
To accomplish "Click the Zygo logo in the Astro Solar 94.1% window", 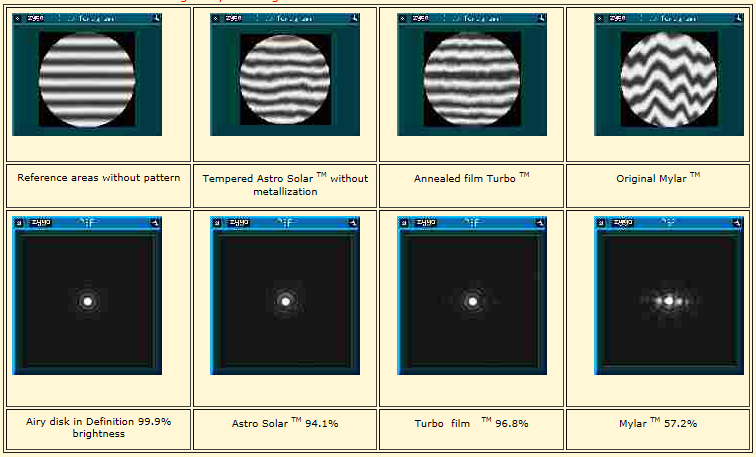I will point(239,222).
